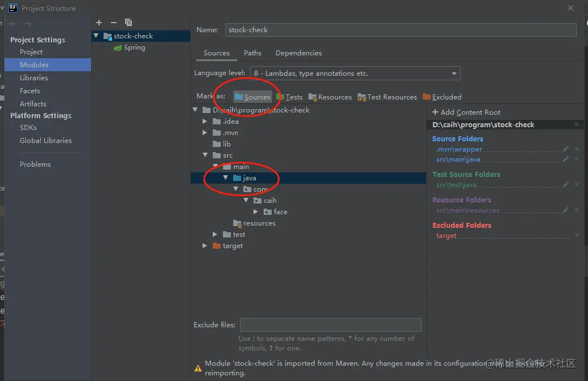Remove .mvn\wrapper from source folders
The width and height of the screenshot is (588, 381).
(x=577, y=149)
